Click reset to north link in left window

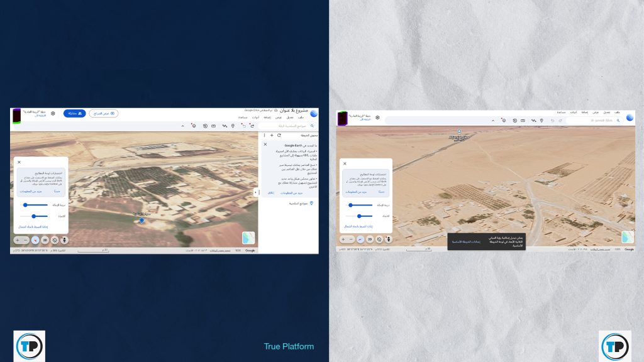[33, 227]
